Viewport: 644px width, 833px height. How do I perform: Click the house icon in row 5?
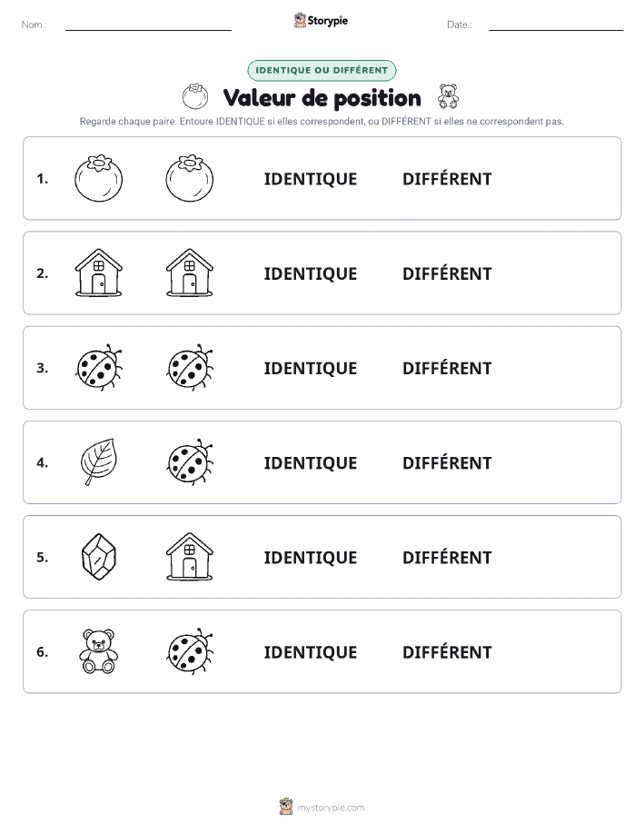[x=190, y=557]
